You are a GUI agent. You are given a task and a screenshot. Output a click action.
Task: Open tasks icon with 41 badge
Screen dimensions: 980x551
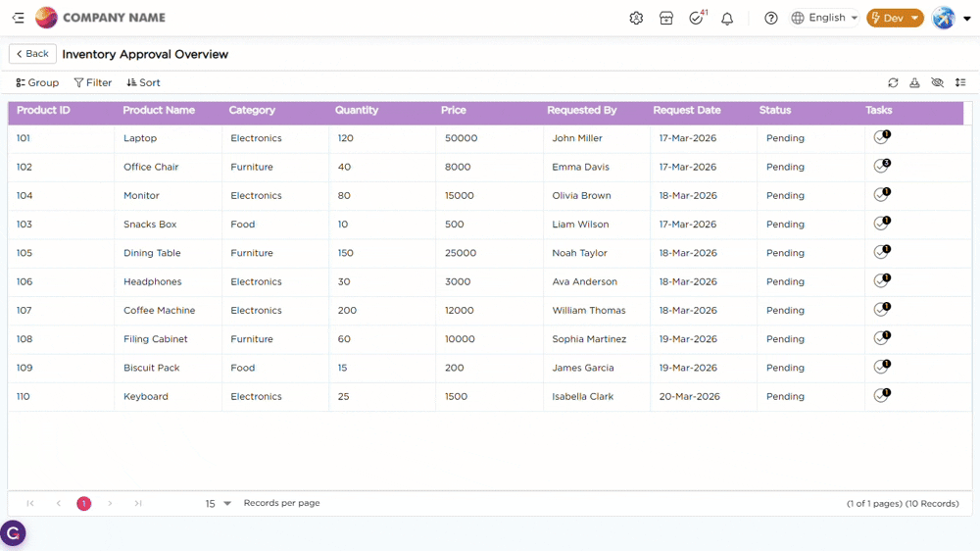(x=697, y=18)
